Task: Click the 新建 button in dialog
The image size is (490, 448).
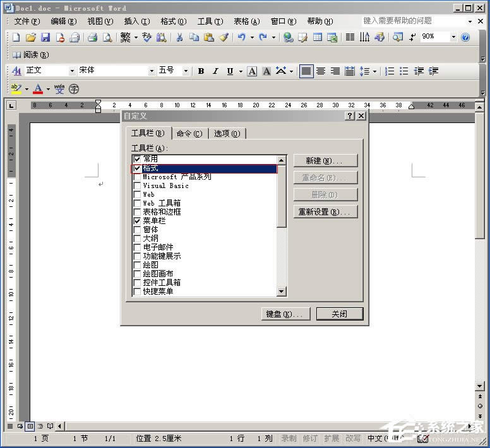Action: 325,161
